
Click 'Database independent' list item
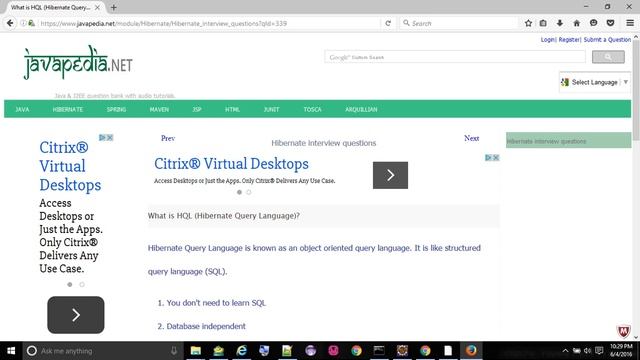[x=206, y=326]
